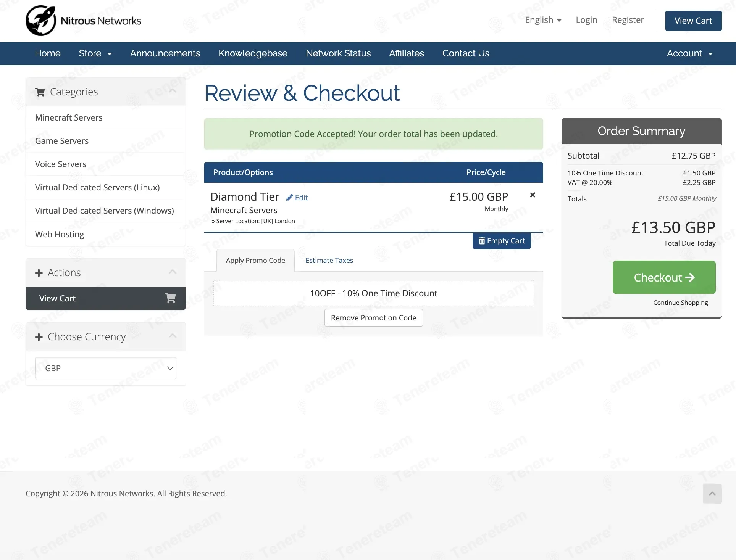Click Contact Us in navigation bar

[x=466, y=53]
